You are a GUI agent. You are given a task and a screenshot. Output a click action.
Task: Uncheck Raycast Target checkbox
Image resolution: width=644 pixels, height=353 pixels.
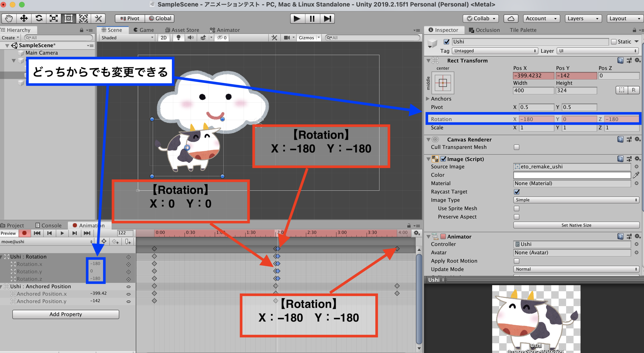[x=517, y=192]
